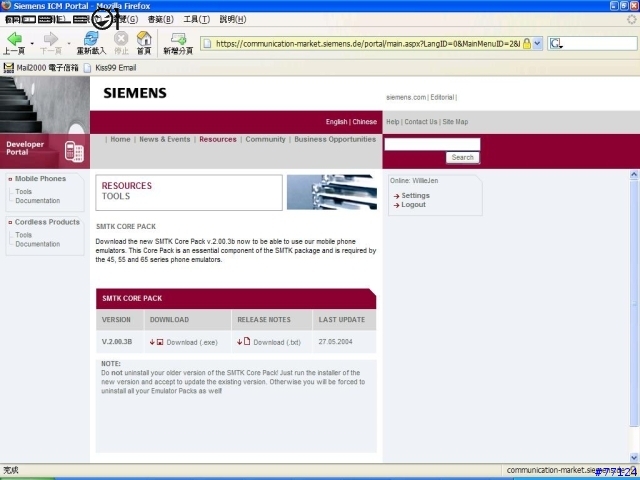640x480 pixels.
Task: Click the Developer Portal label
Action: [x=25, y=148]
